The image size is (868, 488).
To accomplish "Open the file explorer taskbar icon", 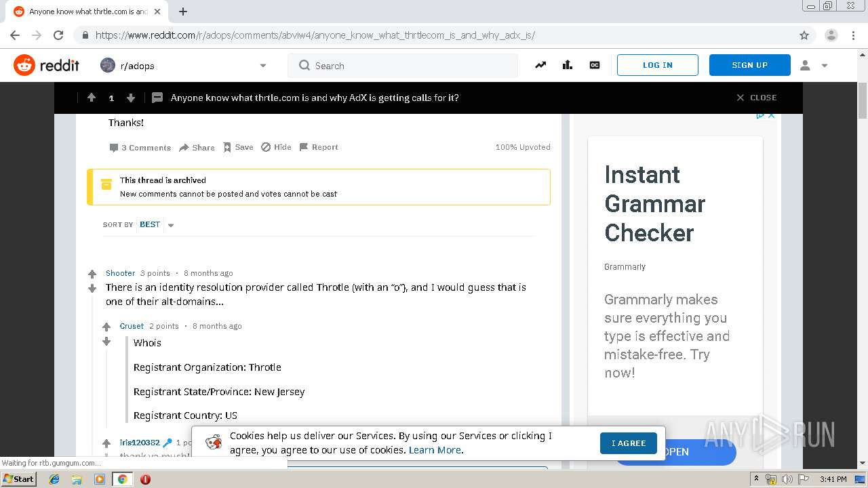I will (x=77, y=479).
